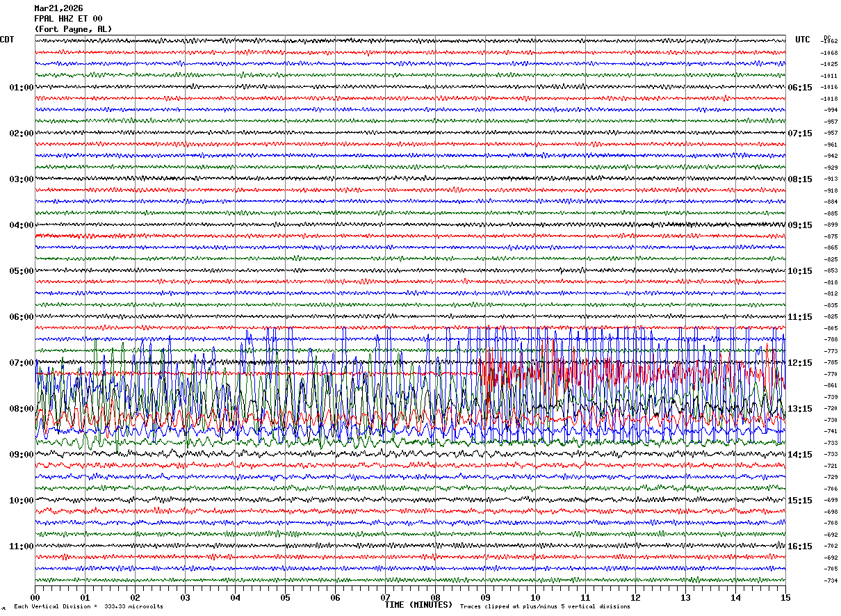Click the (Fort Payne, AL) location text

(x=72, y=29)
